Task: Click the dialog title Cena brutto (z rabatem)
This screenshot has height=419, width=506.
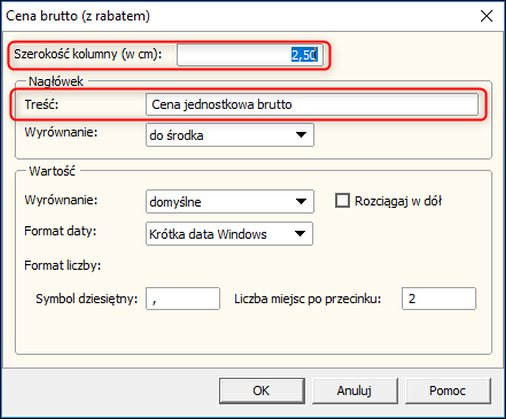Action: pos(78,16)
